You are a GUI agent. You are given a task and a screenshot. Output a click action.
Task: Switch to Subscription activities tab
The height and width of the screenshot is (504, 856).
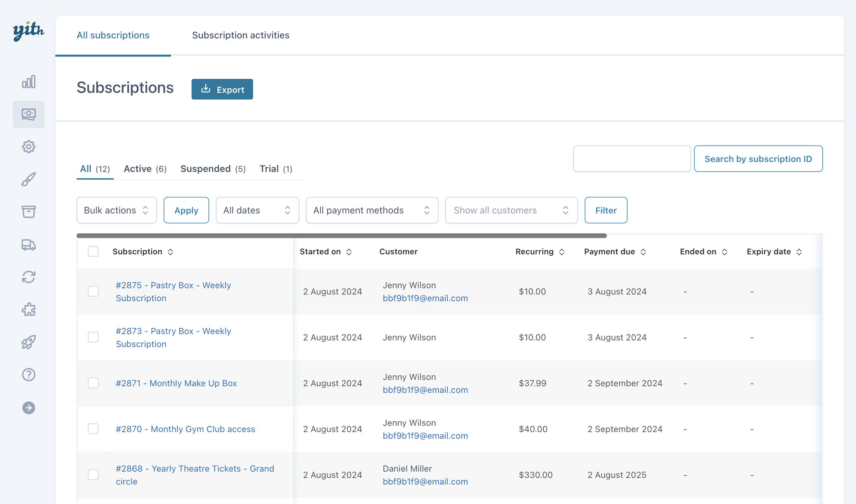coord(241,35)
